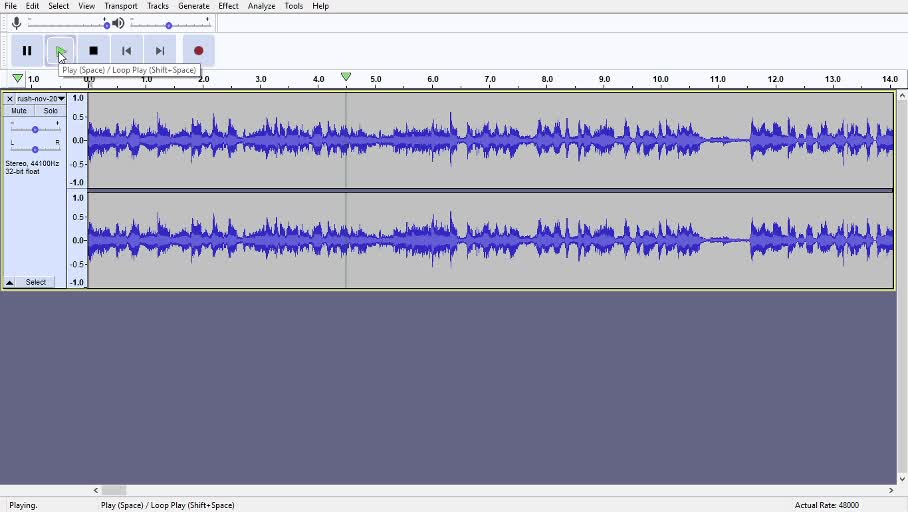Click the horizontal scrollbar right arrow
The height and width of the screenshot is (512, 908).
891,490
